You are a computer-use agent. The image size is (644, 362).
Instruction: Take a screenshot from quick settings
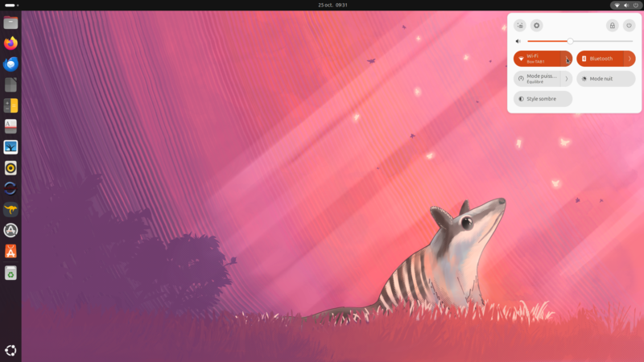520,26
